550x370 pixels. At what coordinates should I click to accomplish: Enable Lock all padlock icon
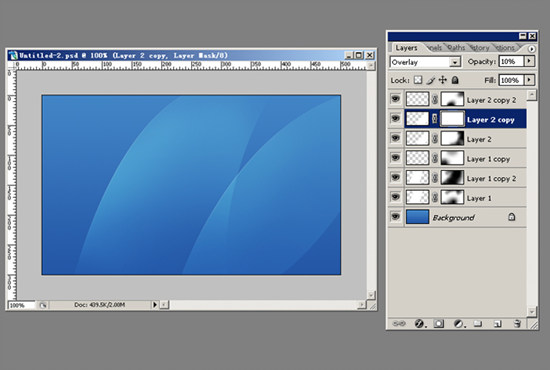click(455, 80)
